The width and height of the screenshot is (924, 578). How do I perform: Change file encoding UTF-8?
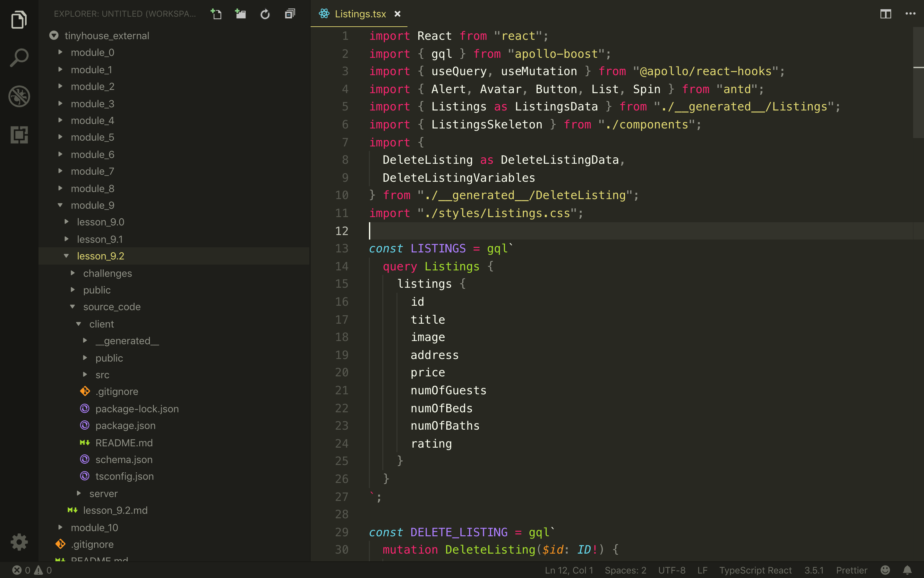[672, 570]
